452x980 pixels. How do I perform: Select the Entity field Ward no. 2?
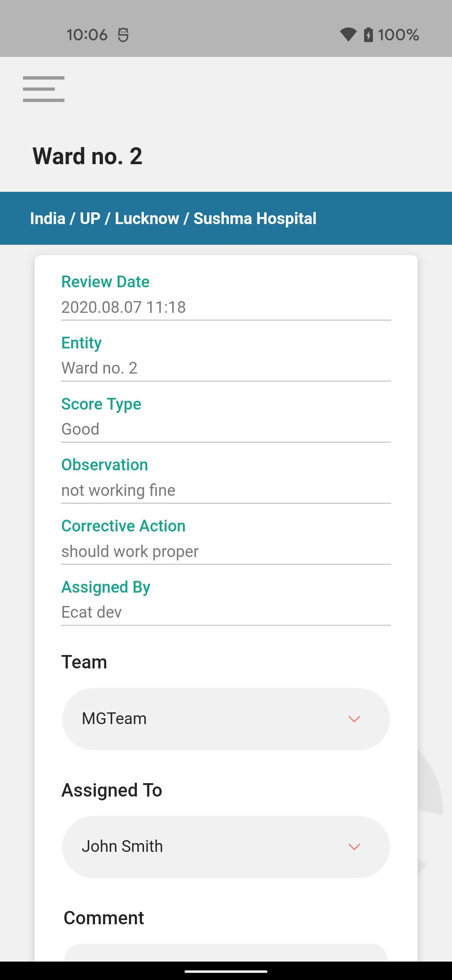click(226, 368)
